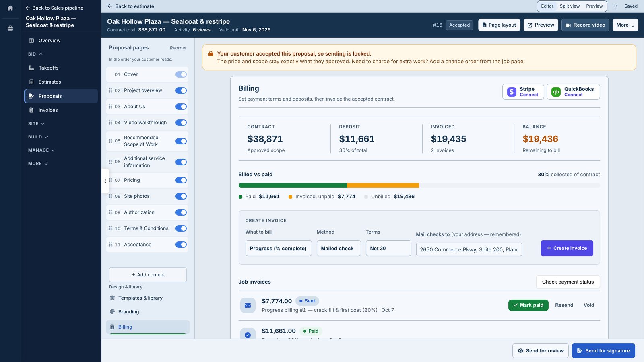The image size is (644, 362).
Task: Click the Proposals pen icon
Action: pyautogui.click(x=31, y=96)
